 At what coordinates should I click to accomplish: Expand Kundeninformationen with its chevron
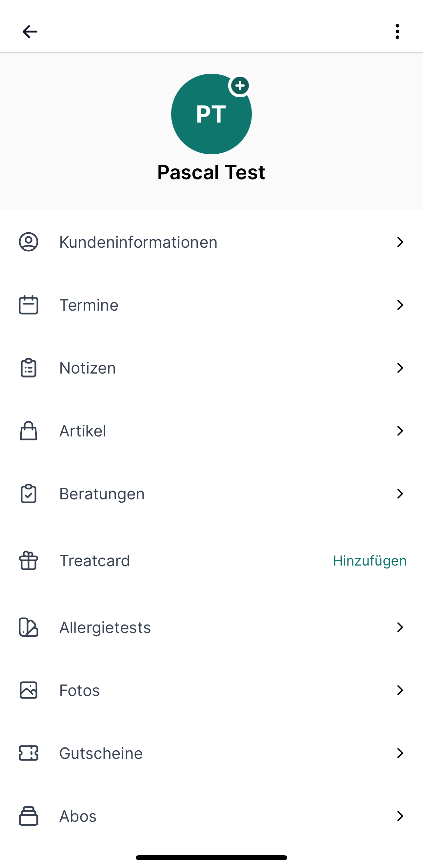pyautogui.click(x=400, y=242)
